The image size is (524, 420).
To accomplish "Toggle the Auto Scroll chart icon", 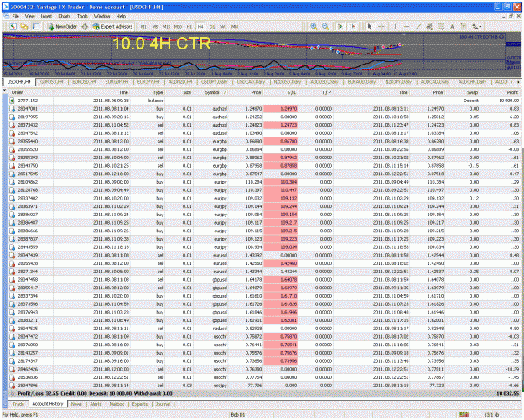I will 340,26.
